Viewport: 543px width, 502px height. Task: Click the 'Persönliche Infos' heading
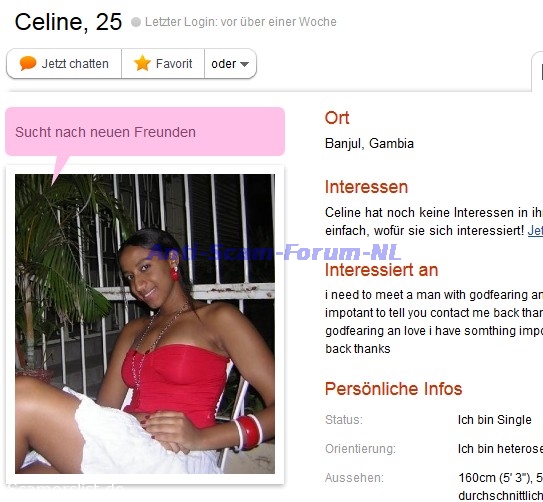coord(393,389)
